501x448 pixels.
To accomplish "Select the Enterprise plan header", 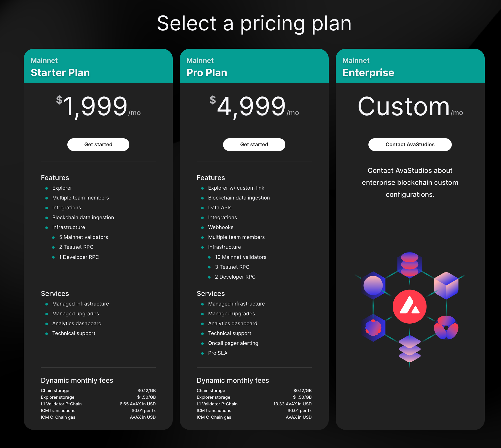I will 368,73.
